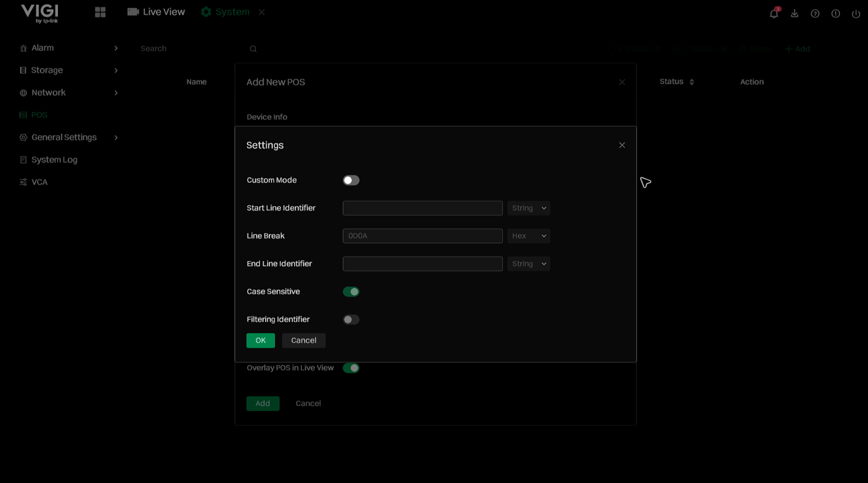Open the download manager icon

click(794, 14)
